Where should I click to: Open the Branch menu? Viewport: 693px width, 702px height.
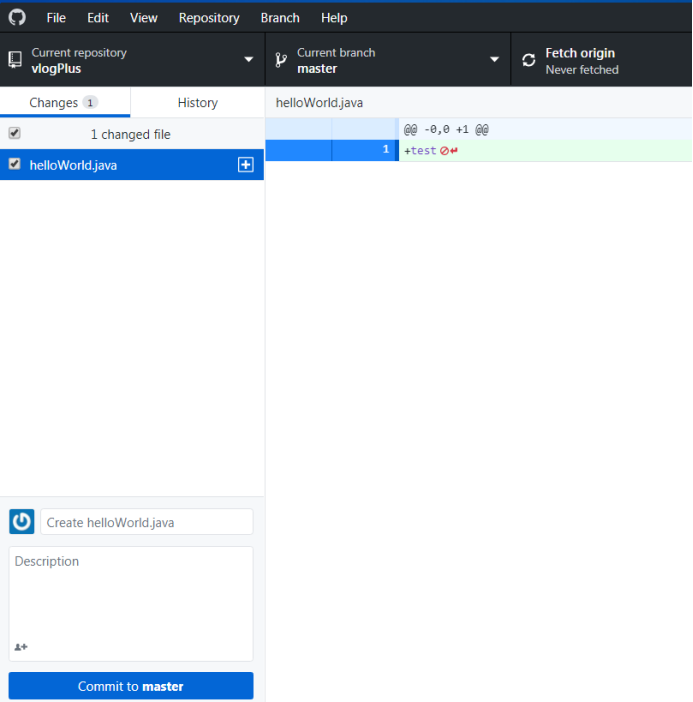280,18
